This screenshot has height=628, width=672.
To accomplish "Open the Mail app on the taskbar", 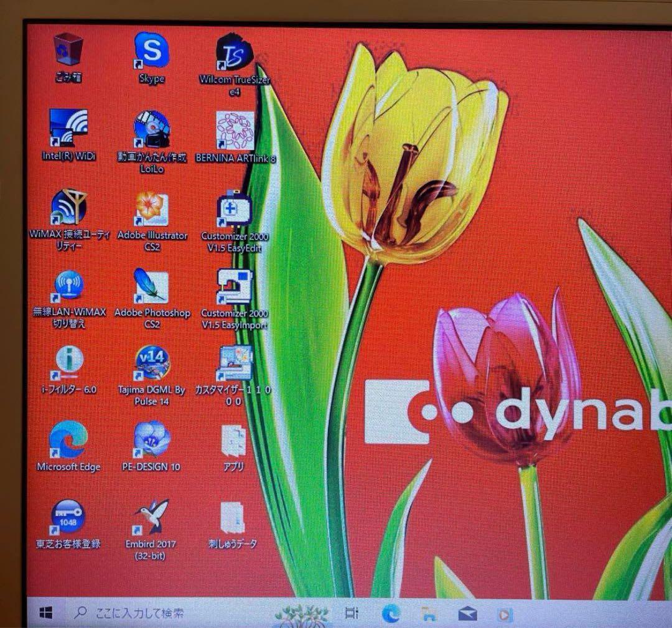I will coord(467,614).
